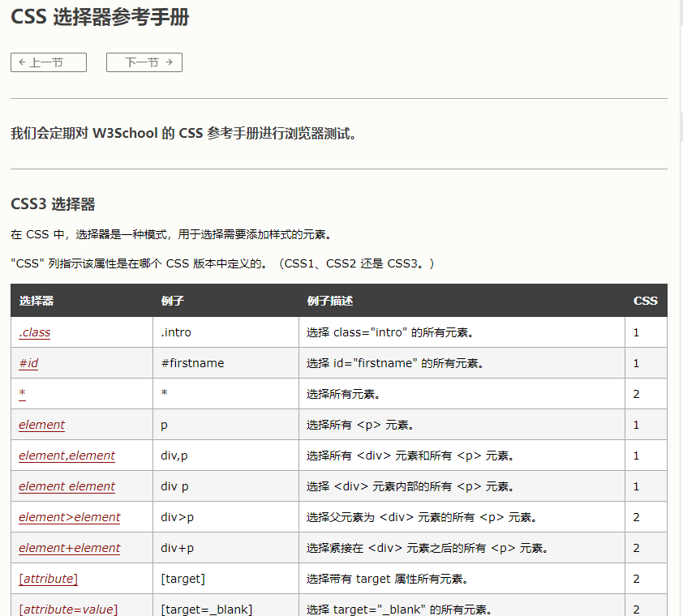Select the div>p example cell
The width and height of the screenshot is (683, 616).
pyautogui.click(x=226, y=517)
